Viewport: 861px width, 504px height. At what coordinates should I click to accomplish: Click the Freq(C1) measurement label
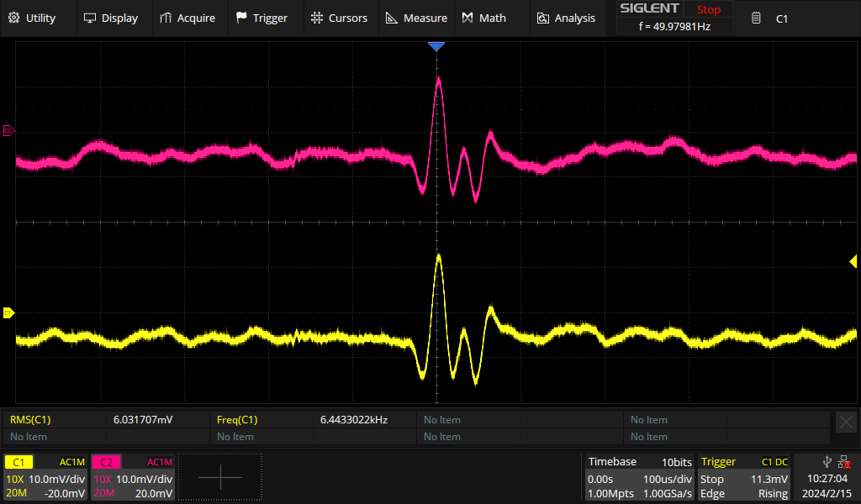pos(237,419)
